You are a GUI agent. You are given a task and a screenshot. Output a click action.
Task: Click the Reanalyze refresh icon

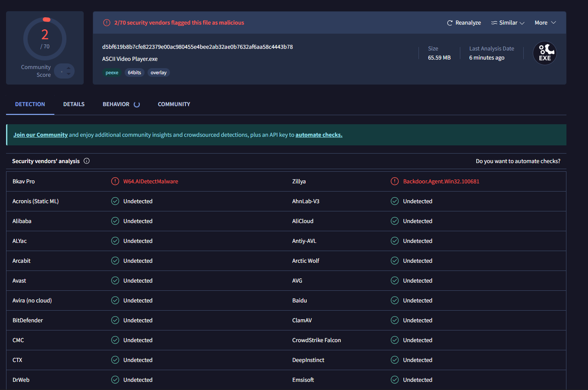pos(450,23)
